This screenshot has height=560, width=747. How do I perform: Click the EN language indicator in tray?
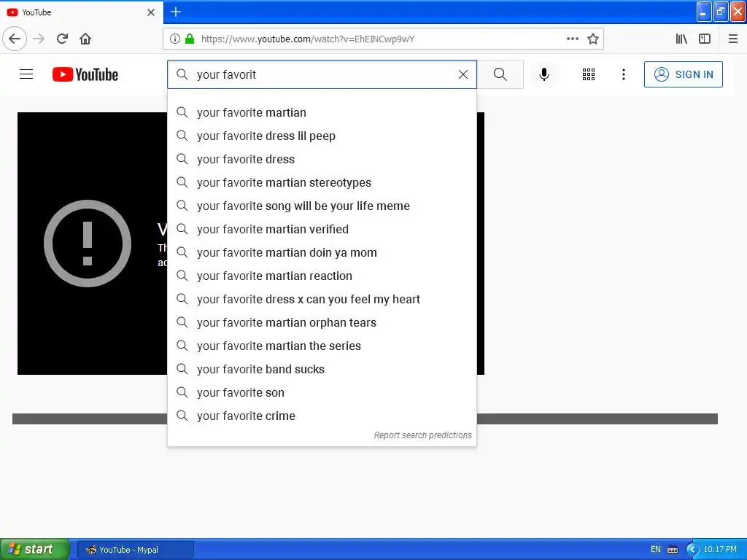pos(656,549)
